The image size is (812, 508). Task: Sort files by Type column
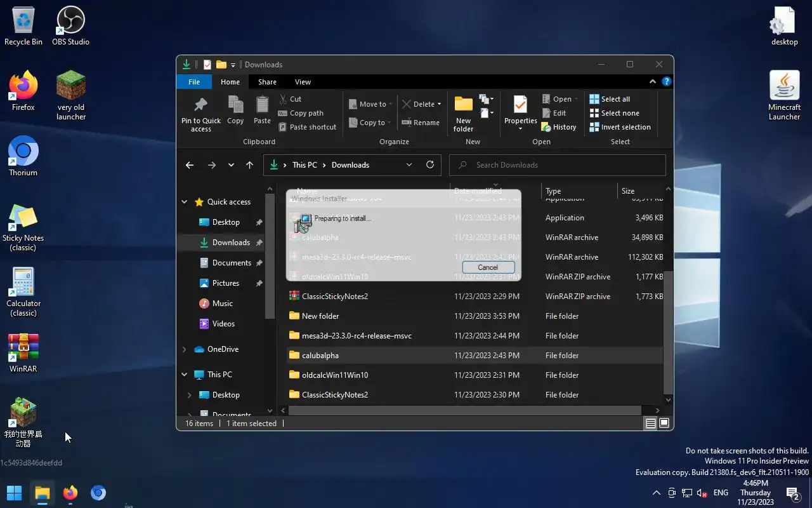(579, 190)
